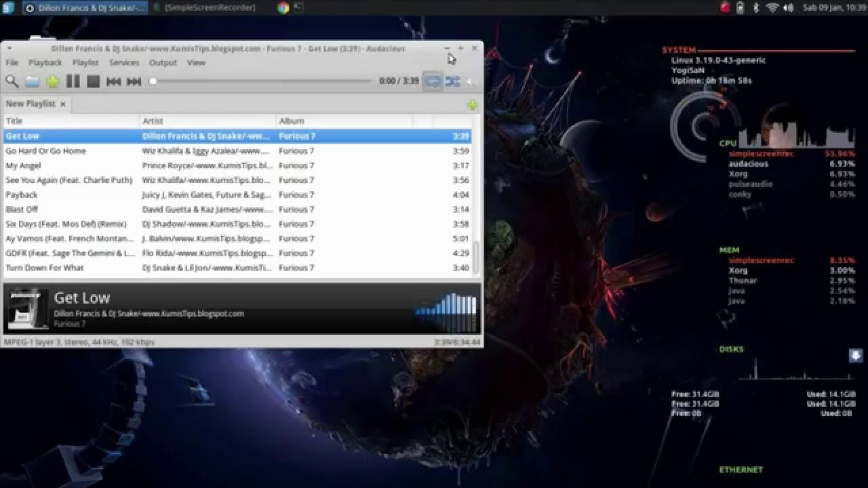Viewport: 868px width, 488px height.
Task: Click the battery indicator icon
Action: pos(741,7)
